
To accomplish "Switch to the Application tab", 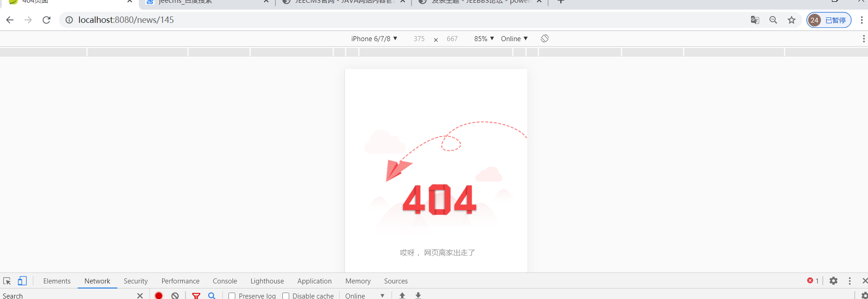I will [314, 281].
